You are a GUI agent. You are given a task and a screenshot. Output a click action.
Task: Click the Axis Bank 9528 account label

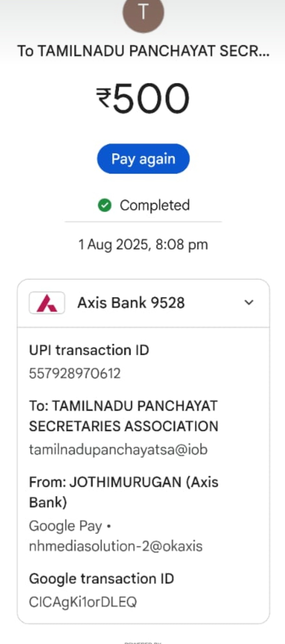tap(131, 303)
